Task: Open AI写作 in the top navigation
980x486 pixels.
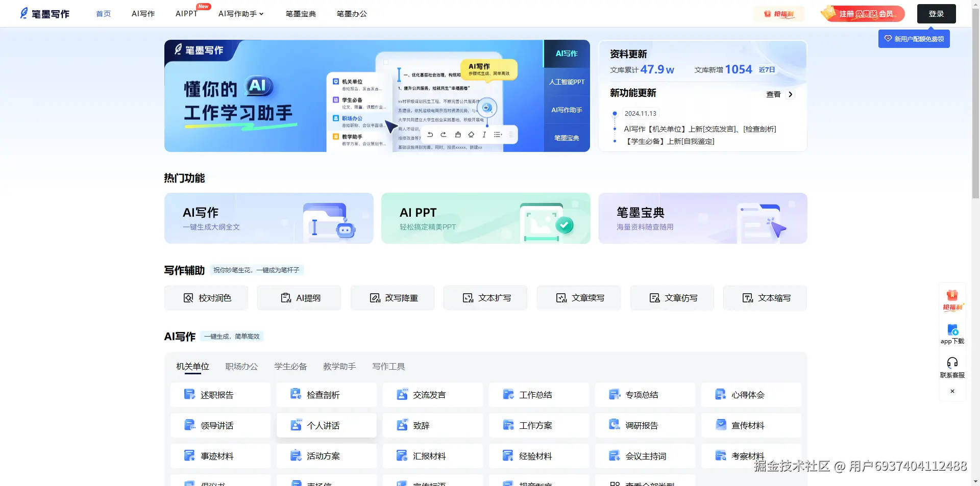Action: [143, 14]
